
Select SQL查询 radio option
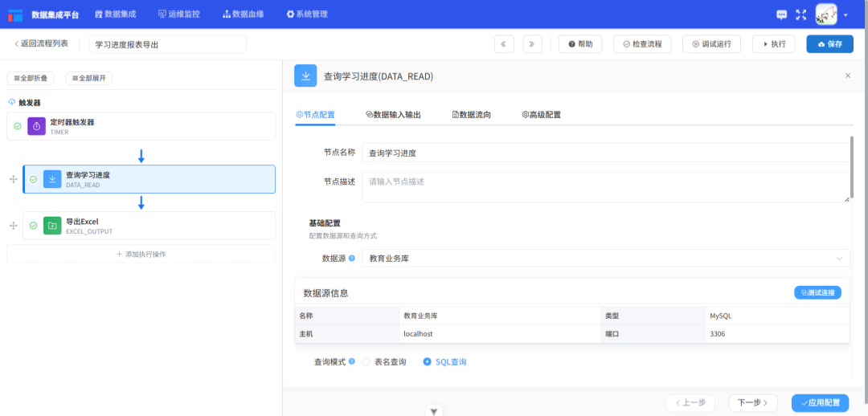(x=445, y=361)
